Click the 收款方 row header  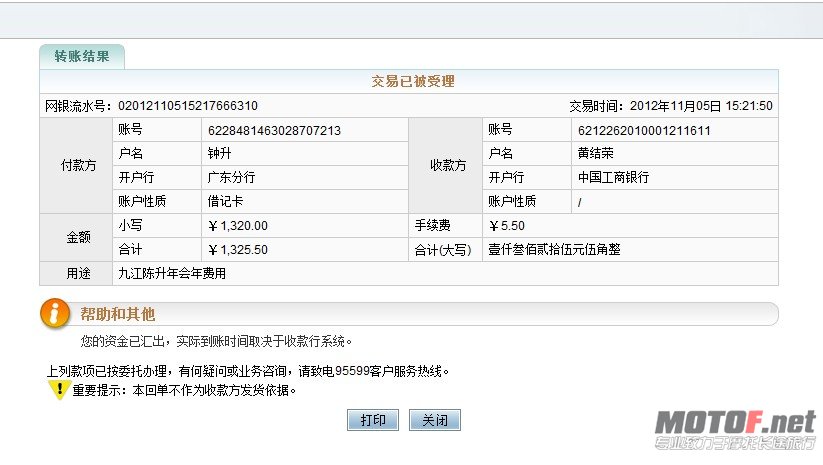(x=446, y=165)
